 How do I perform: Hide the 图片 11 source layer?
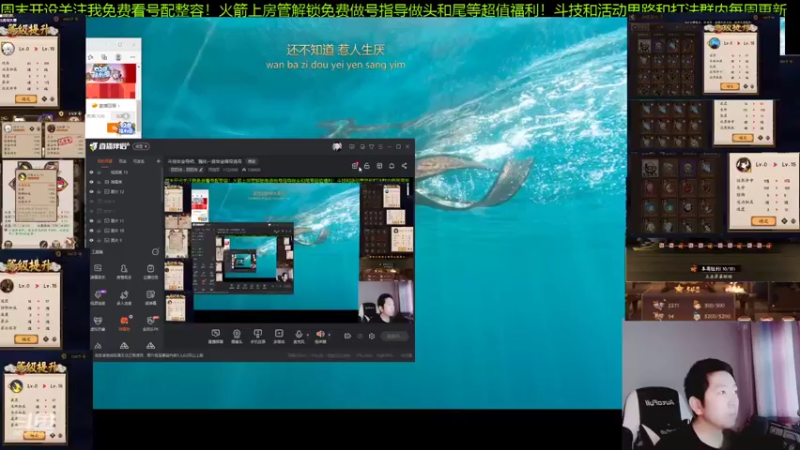[x=92, y=221]
